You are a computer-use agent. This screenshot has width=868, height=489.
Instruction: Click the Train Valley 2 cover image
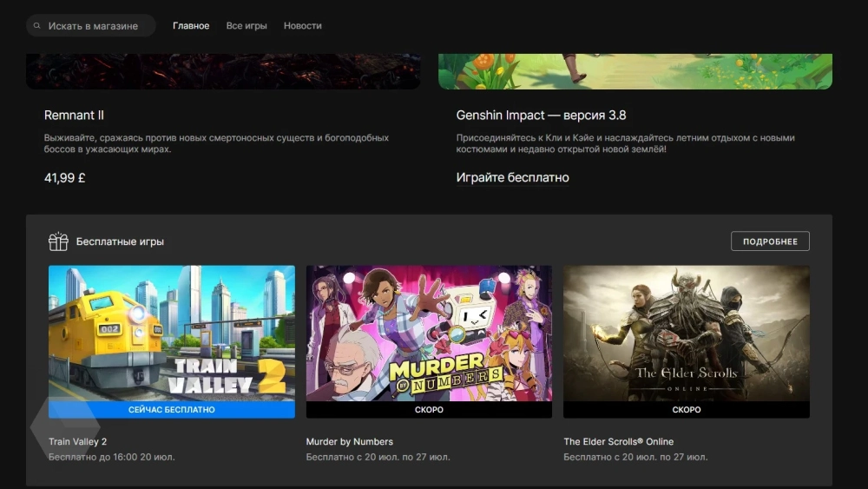tap(171, 333)
